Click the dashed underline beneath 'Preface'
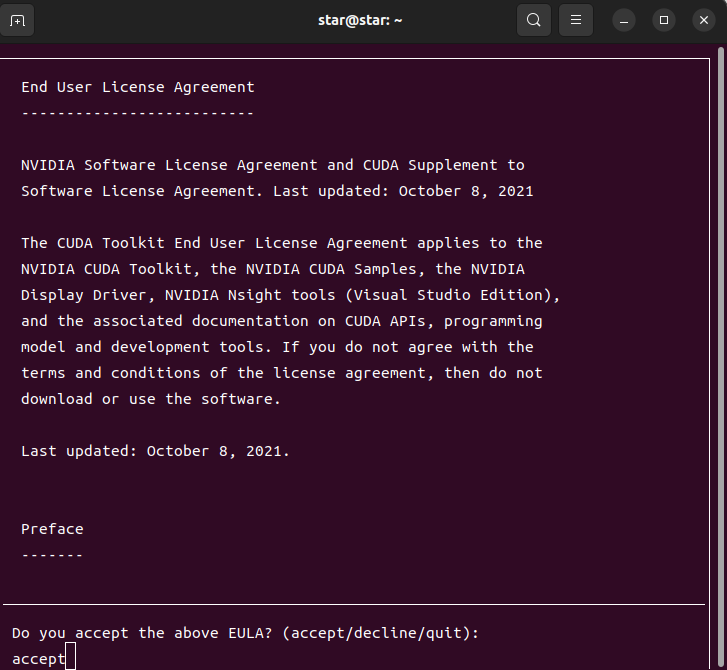727x670 pixels. tap(52, 555)
